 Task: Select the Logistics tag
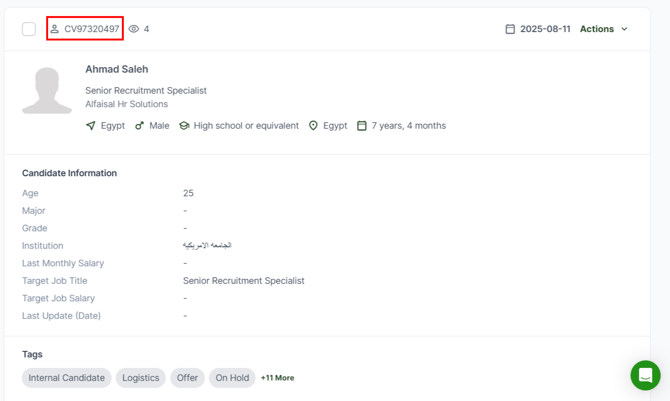pos(141,378)
